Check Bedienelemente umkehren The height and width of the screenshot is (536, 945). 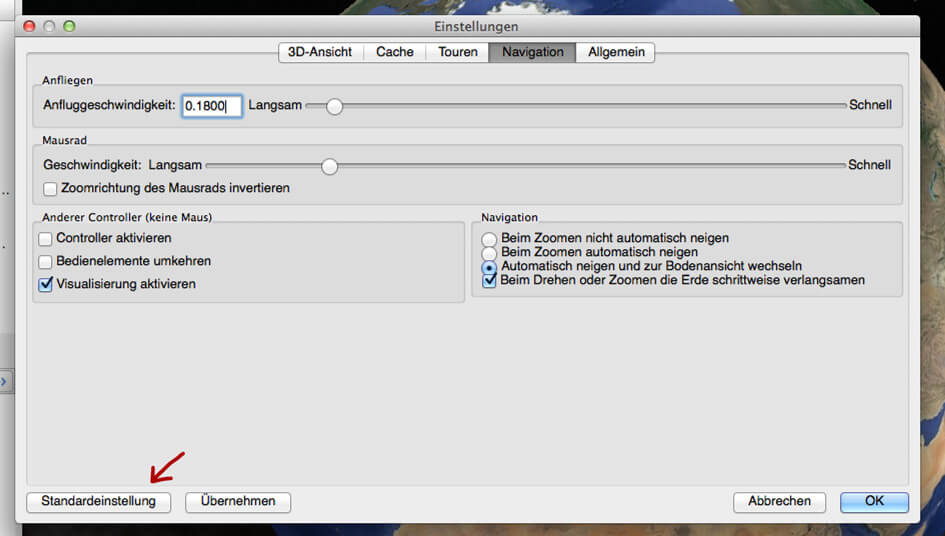[x=45, y=262]
